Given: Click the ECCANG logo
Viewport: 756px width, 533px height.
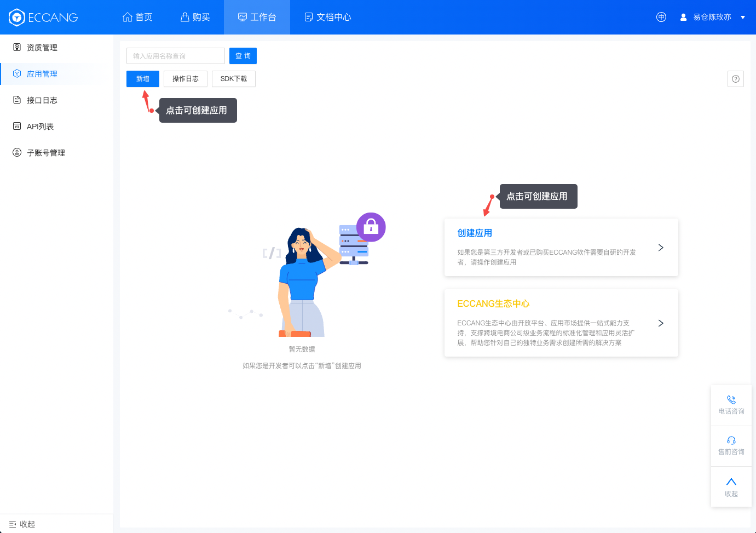Looking at the screenshot, I should (43, 18).
